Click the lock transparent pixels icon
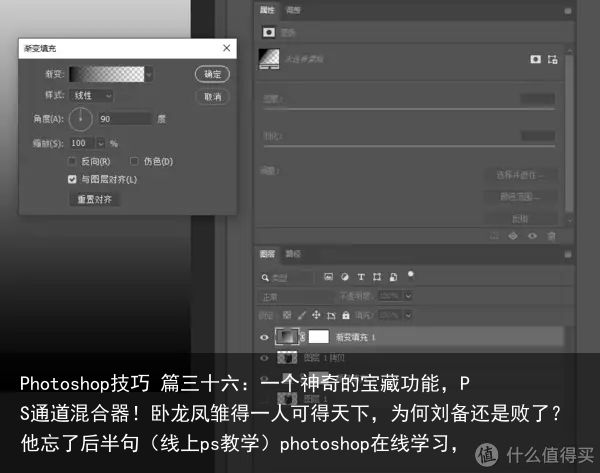This screenshot has height=473, width=600. pos(287,315)
